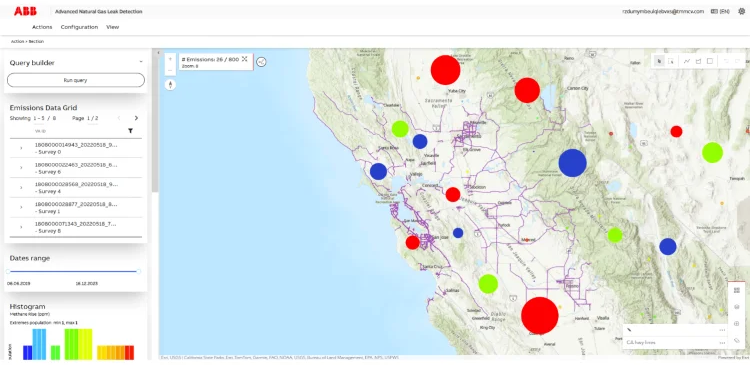Open options for the pencil sketch layer

[x=722, y=330]
